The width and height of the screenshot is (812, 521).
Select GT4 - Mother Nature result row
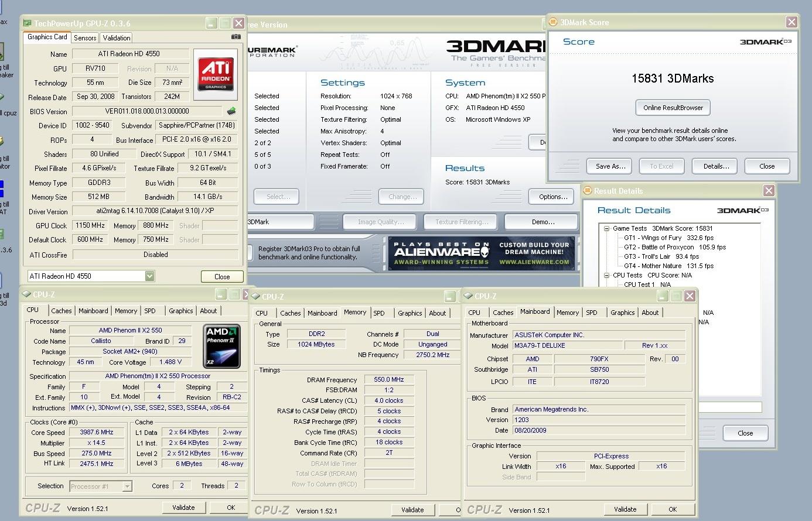(x=668, y=266)
